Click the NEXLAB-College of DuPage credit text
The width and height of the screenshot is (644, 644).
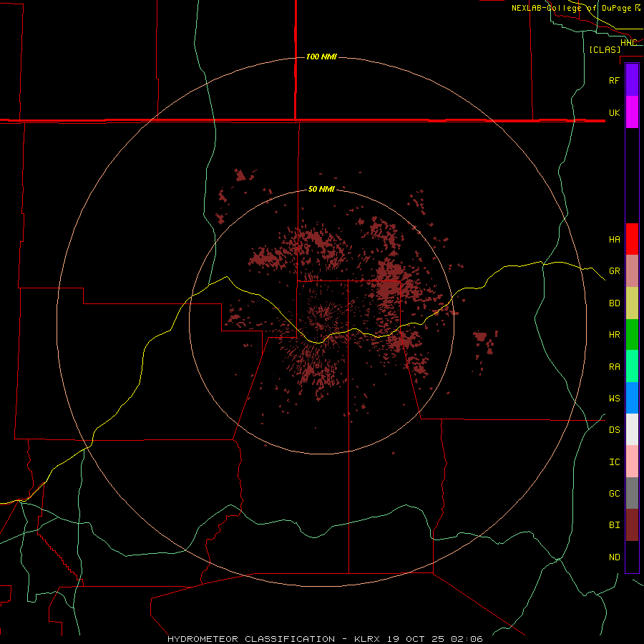(571, 8)
